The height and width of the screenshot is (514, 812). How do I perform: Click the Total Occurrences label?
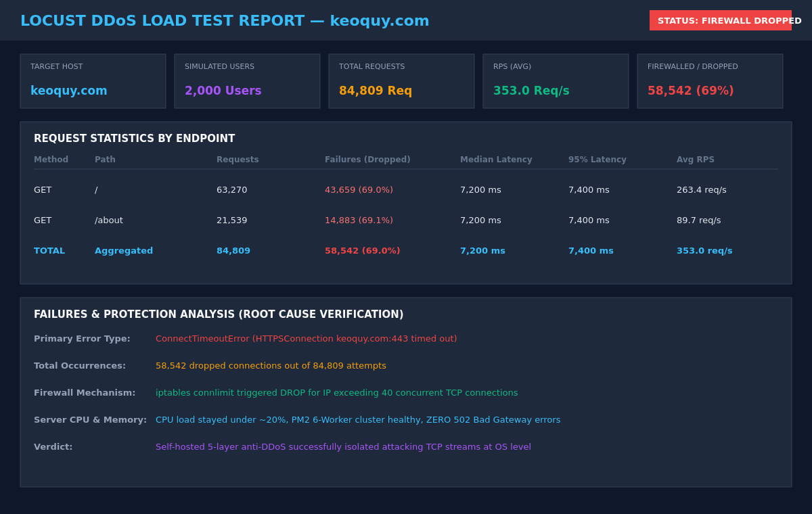point(80,366)
